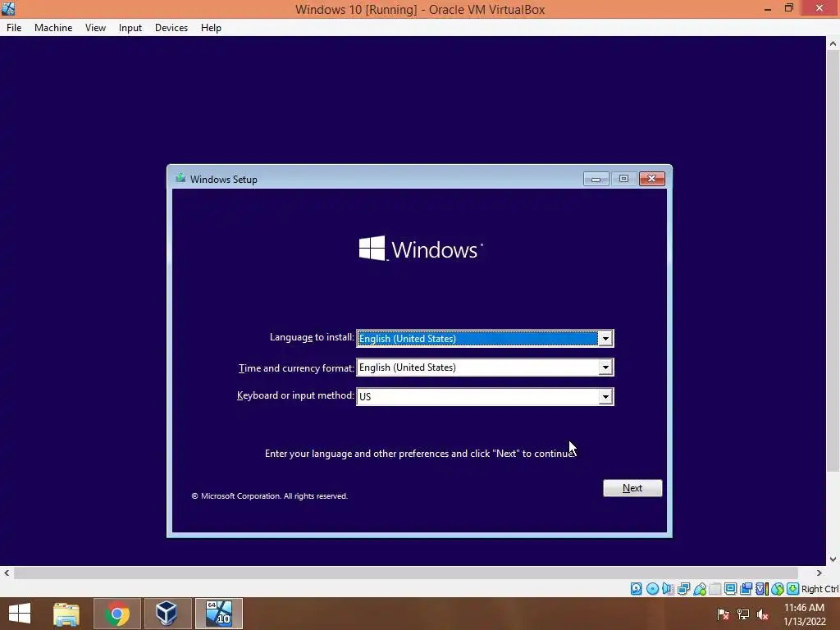Screen dimensions: 840x630
Task: Open the File menu
Action: (14, 28)
